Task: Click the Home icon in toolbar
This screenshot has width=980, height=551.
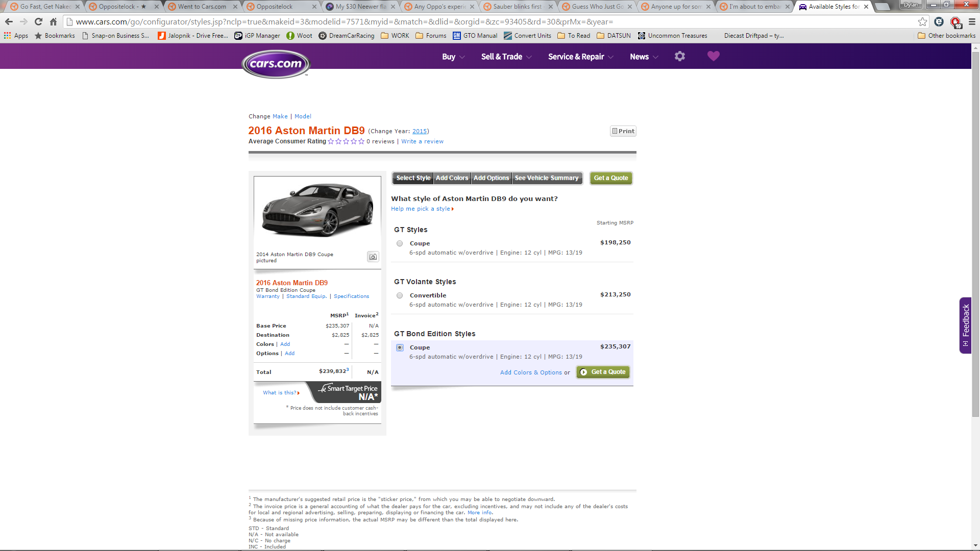Action: point(53,22)
